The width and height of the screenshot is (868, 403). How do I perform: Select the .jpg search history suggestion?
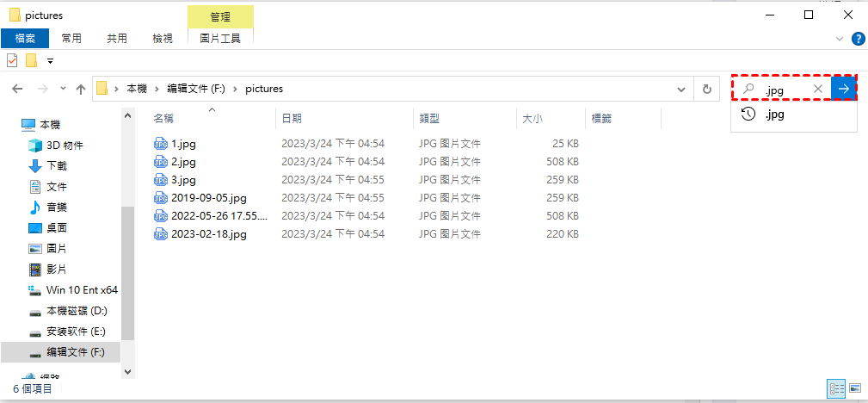point(774,114)
